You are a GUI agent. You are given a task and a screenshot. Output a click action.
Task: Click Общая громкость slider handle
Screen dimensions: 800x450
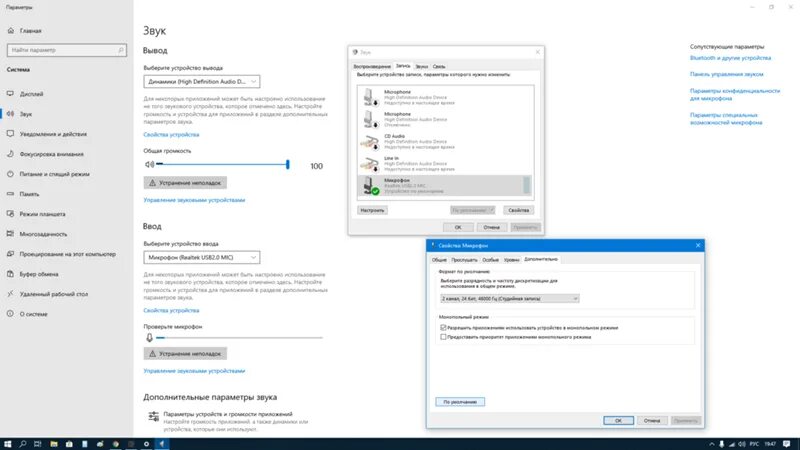click(x=288, y=164)
